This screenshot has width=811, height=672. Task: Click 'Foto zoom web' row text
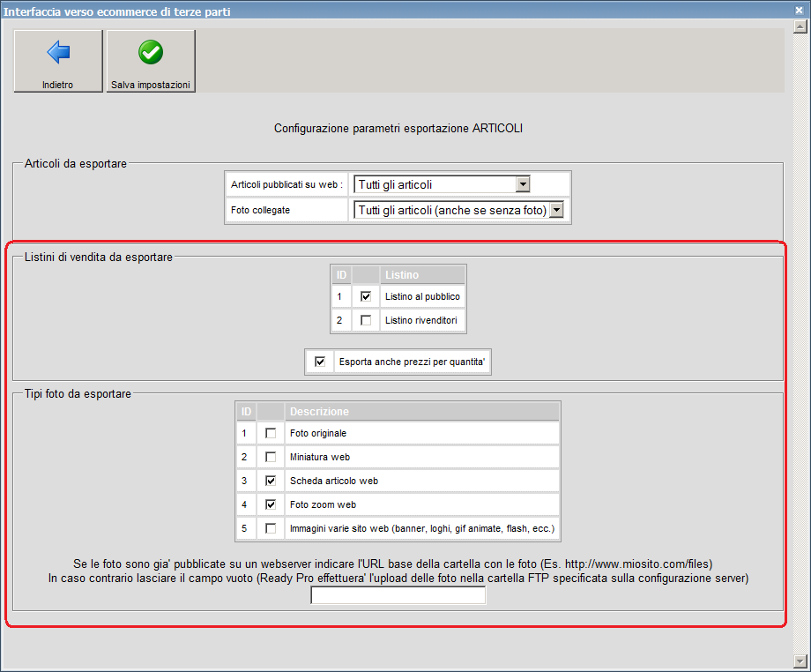coord(323,504)
